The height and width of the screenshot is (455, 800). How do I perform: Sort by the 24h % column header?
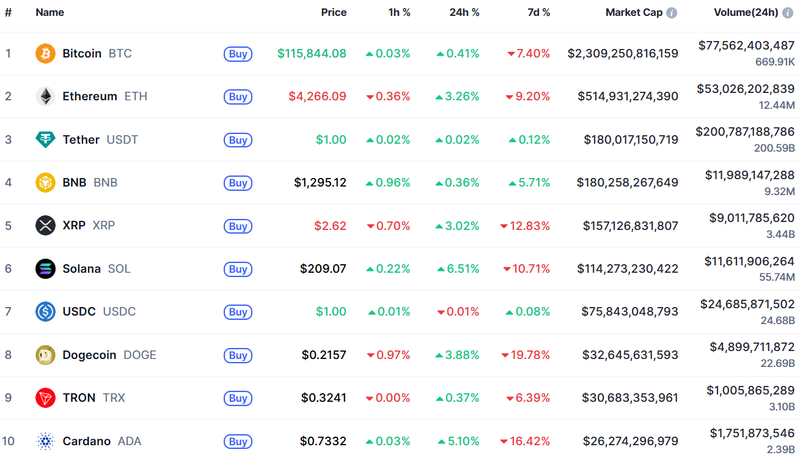(464, 13)
